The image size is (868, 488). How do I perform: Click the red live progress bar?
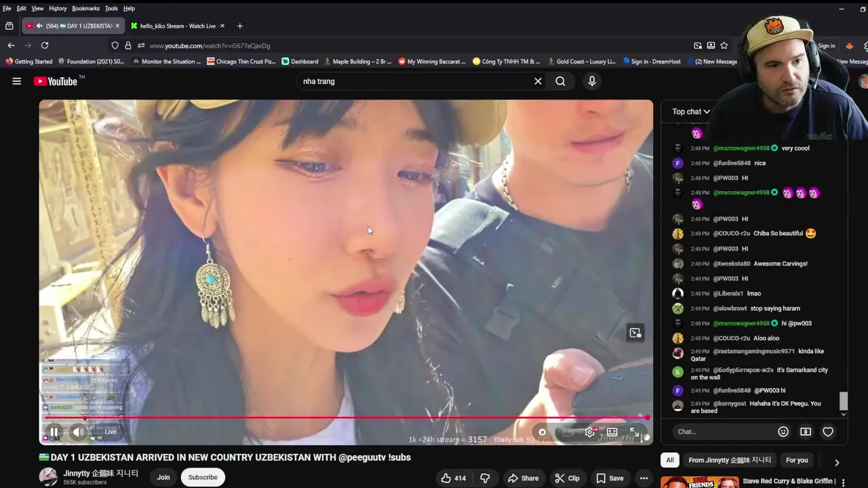[x=346, y=418]
